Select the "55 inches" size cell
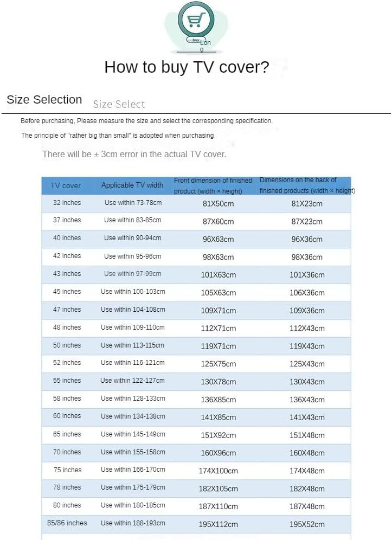The height and width of the screenshot is (540, 392). click(67, 381)
